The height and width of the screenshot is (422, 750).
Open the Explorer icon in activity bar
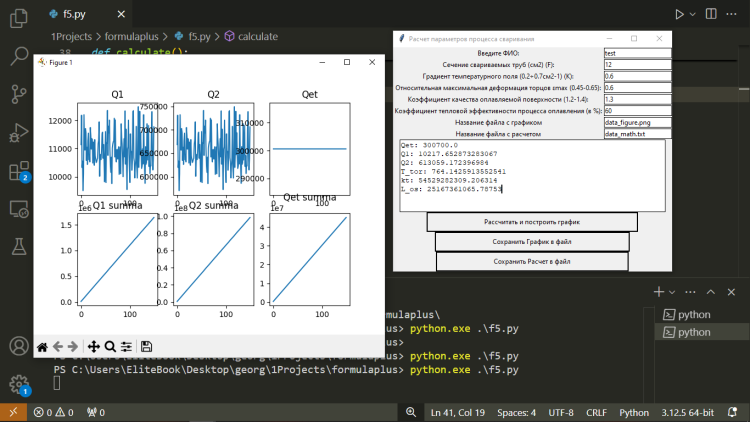coord(18,17)
